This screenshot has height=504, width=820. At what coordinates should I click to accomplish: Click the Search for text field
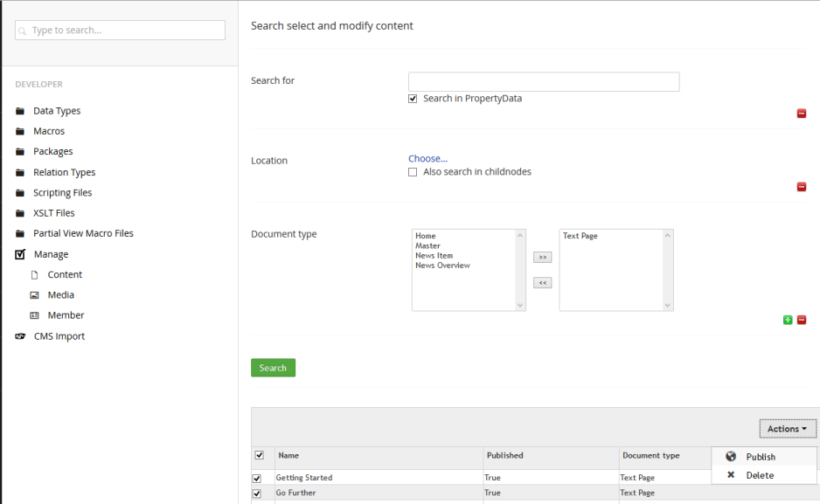pyautogui.click(x=543, y=82)
